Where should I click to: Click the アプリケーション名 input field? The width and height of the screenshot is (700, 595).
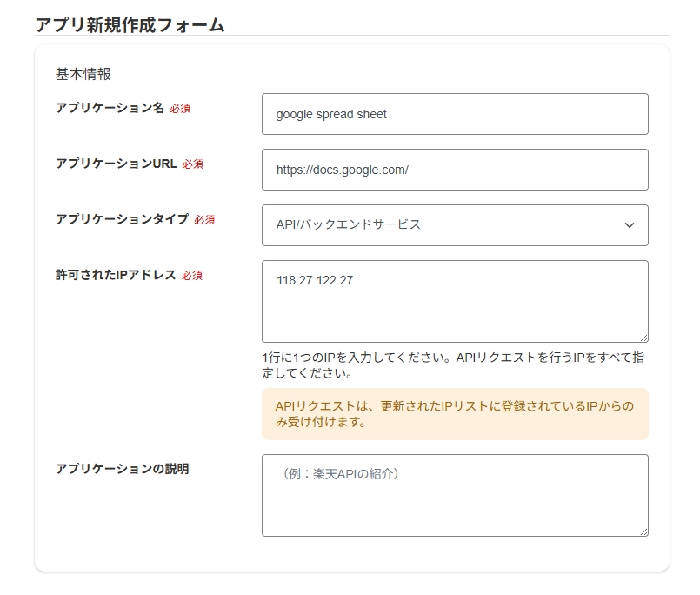click(454, 114)
